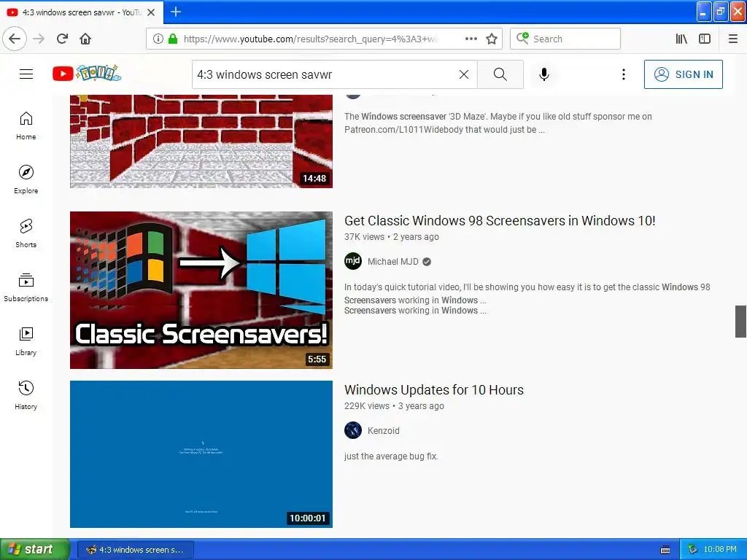Click the 3D Maze description text
The width and height of the screenshot is (747, 560).
point(498,122)
